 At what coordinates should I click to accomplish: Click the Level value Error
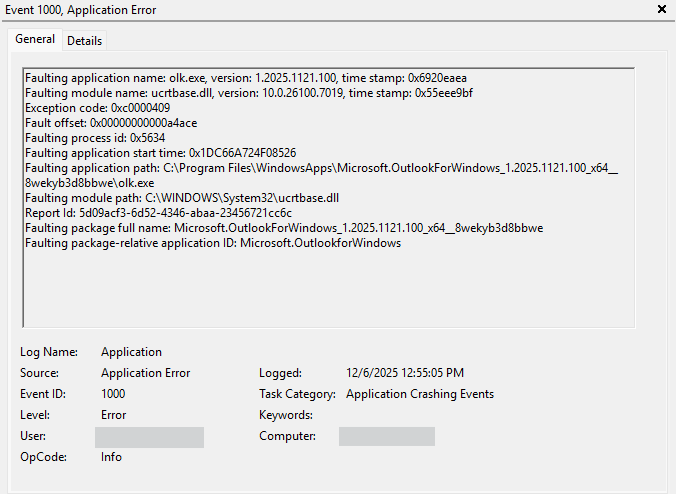tap(113, 415)
